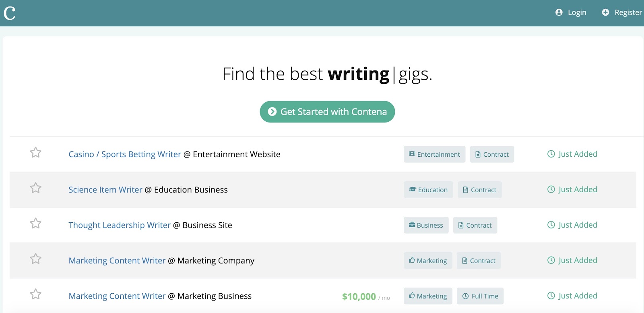This screenshot has height=313, width=644.
Task: Filter by the Entertainment category tag
Action: pos(434,154)
